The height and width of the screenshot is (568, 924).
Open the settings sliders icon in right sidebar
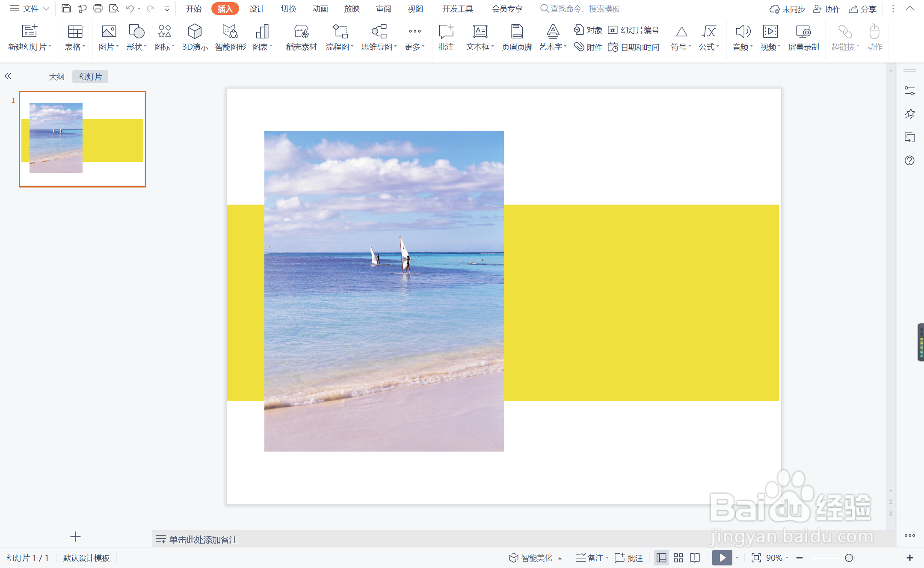(x=909, y=91)
